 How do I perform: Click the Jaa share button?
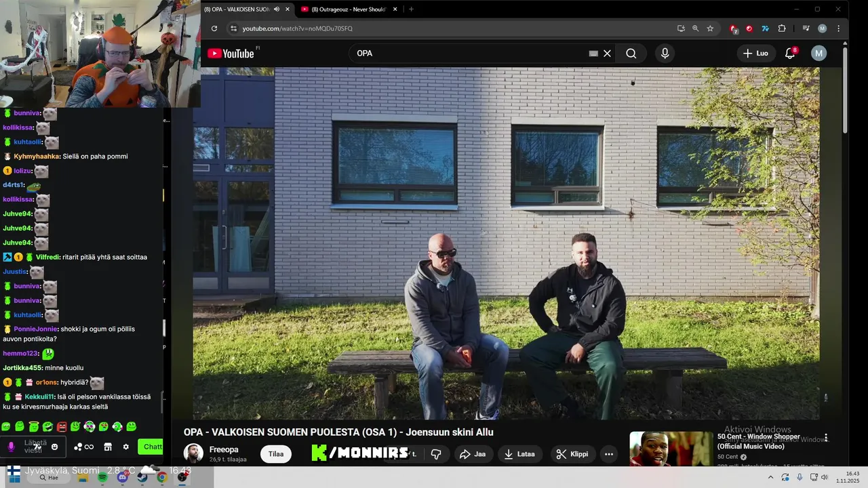tap(473, 454)
